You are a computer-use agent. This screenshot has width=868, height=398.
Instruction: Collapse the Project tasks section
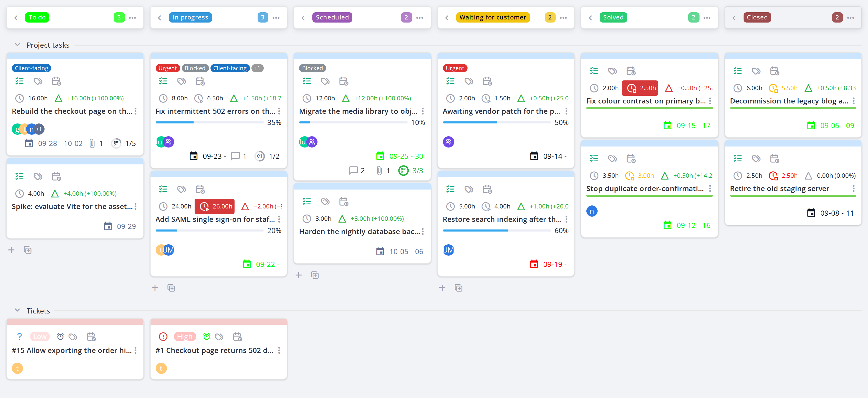(17, 45)
